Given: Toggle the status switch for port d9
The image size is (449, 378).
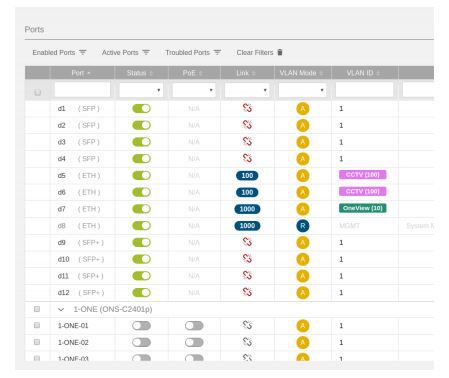Looking at the screenshot, I should pos(141,242).
